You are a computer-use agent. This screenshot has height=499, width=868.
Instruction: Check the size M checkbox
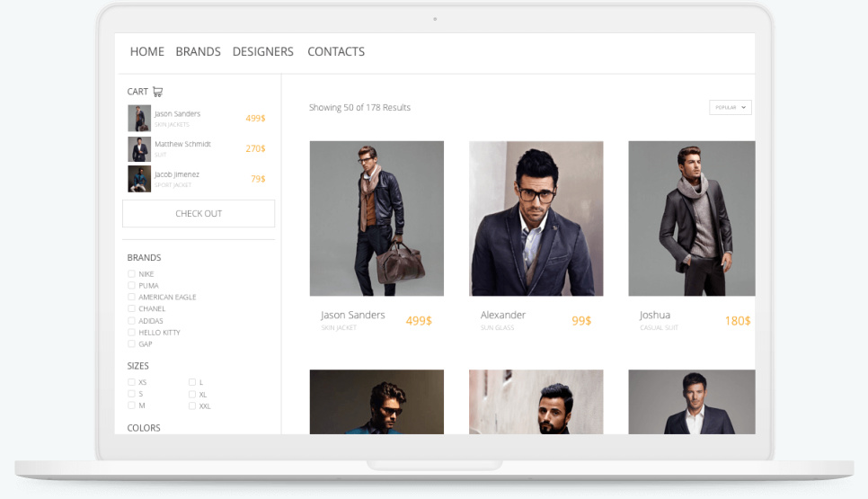[x=131, y=405]
